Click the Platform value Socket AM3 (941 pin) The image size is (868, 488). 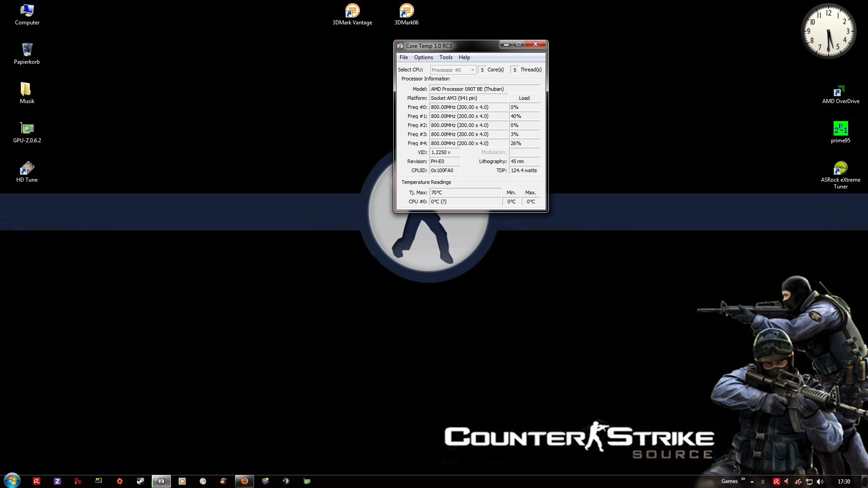click(x=468, y=98)
